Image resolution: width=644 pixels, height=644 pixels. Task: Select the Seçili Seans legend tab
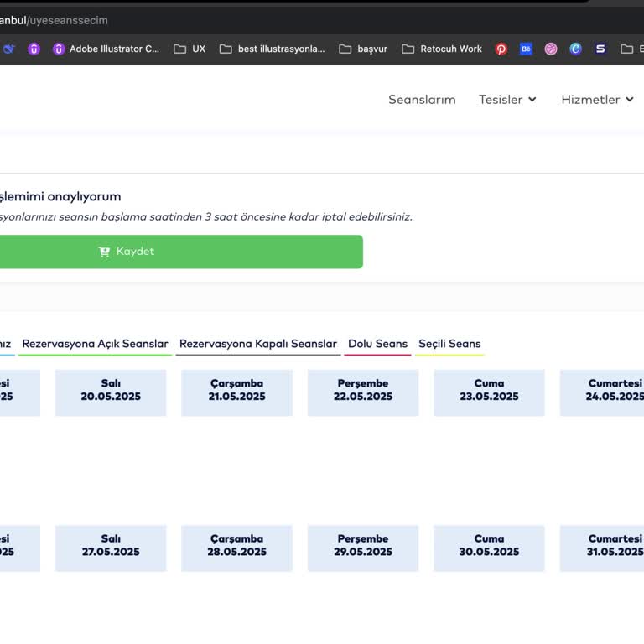[x=449, y=344]
